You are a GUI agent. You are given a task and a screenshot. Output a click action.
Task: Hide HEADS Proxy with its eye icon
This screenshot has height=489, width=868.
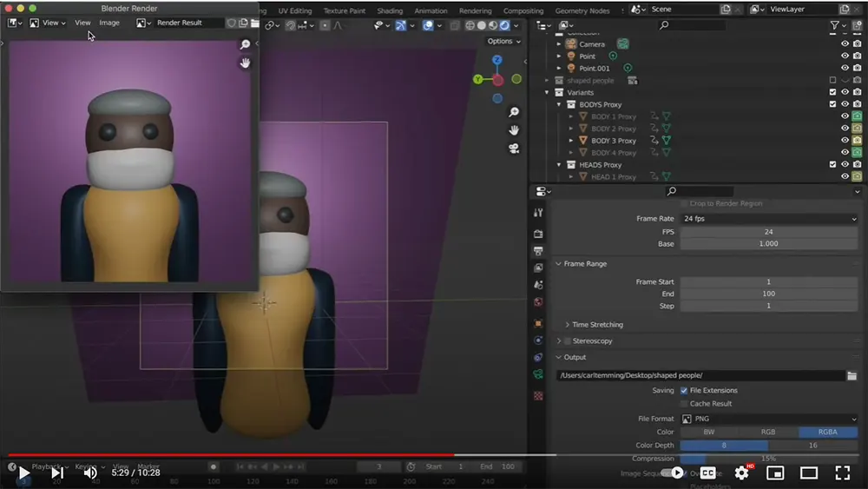845,164
